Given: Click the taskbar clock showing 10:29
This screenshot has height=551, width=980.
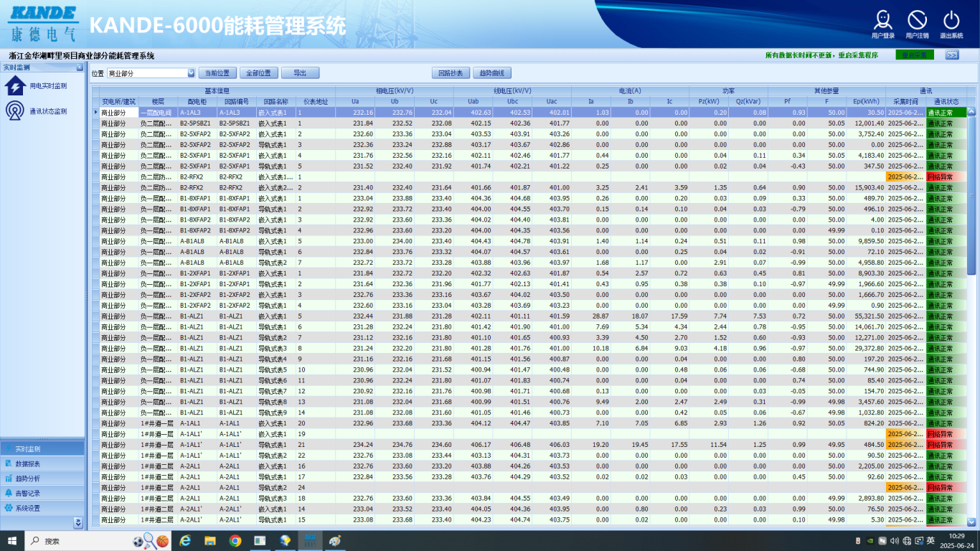Looking at the screenshot, I should pos(956,541).
